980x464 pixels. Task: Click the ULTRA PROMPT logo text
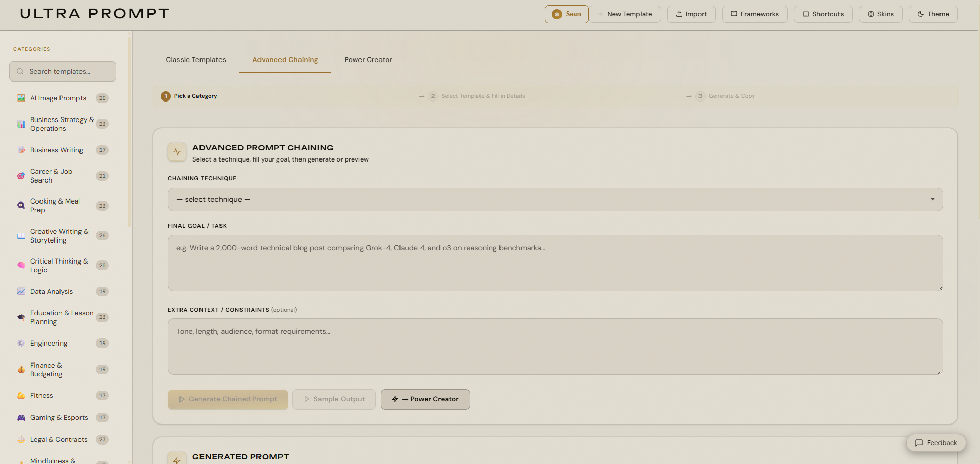(94, 14)
